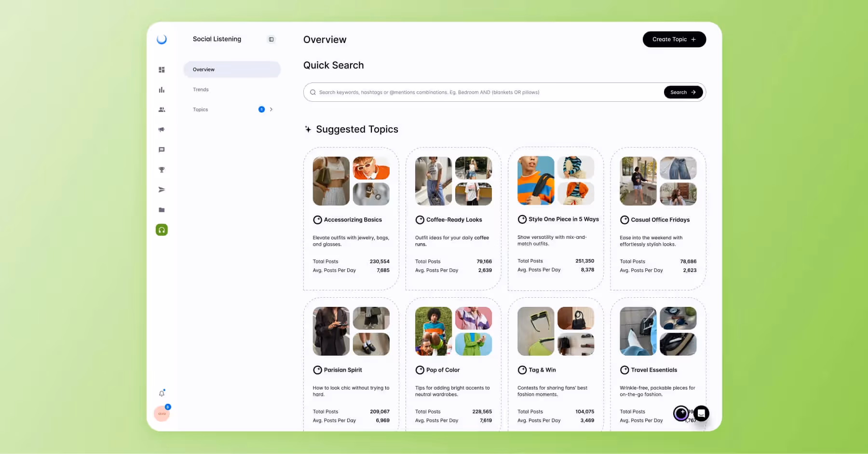Screen dimensions: 868x454
Task: Open the notifications bell icon
Action: tap(162, 393)
